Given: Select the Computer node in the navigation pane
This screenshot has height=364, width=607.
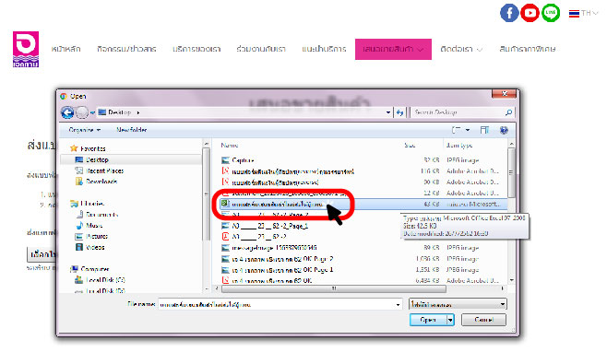Looking at the screenshot, I should point(95,269).
